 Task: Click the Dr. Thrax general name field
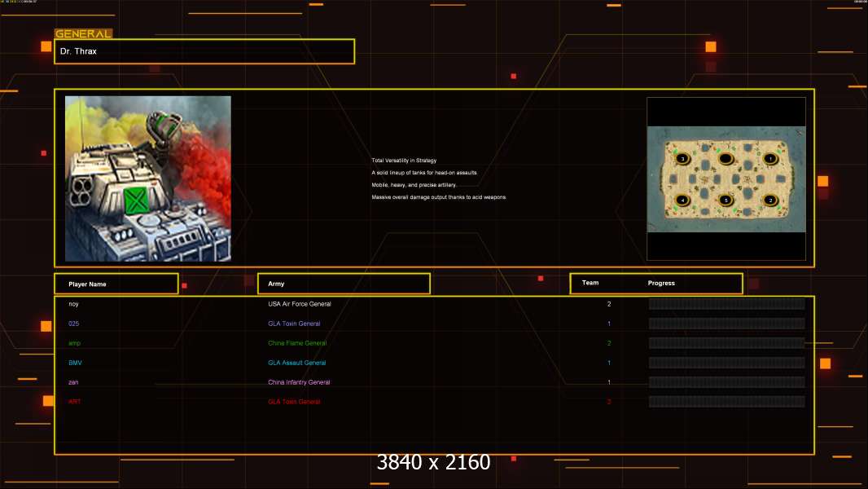pos(204,51)
